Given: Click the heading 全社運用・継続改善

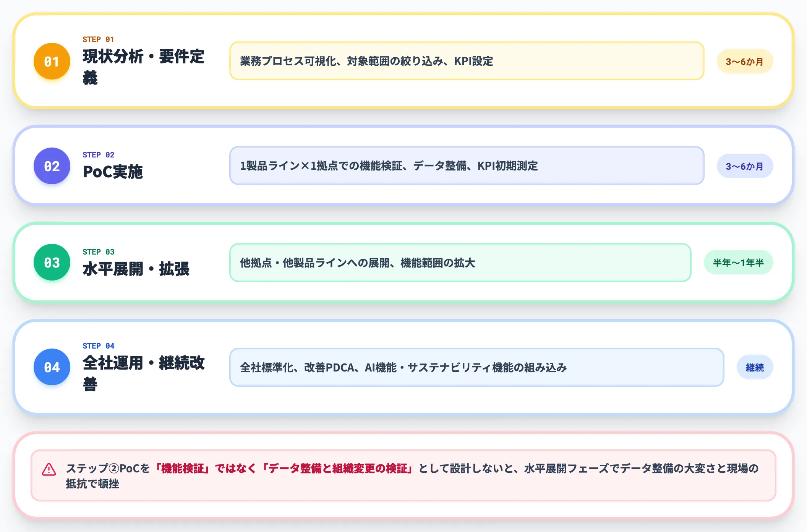Looking at the screenshot, I should point(144,373).
